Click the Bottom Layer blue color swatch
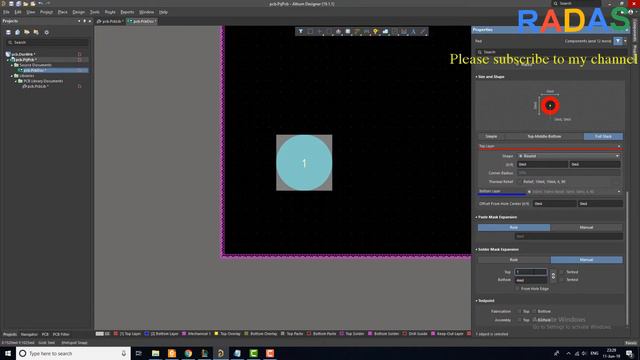640x360 pixels. [147, 334]
